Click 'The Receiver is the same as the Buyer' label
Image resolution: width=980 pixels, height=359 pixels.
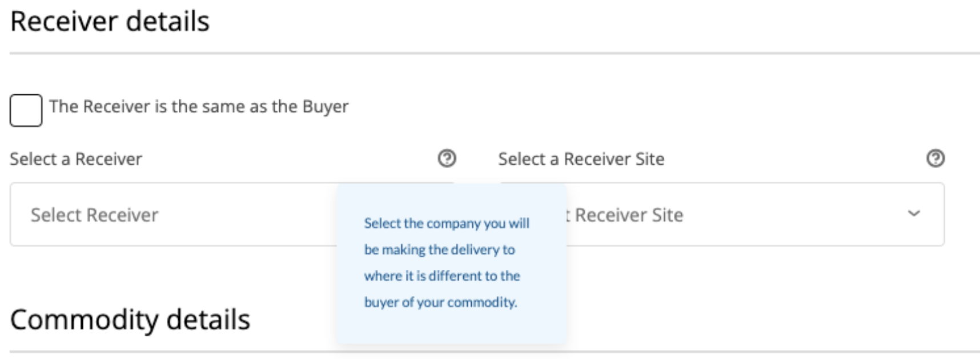[x=199, y=107]
